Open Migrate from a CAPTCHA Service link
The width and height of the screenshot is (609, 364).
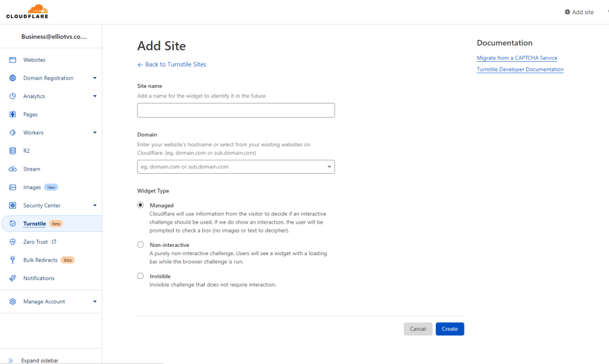tap(517, 58)
